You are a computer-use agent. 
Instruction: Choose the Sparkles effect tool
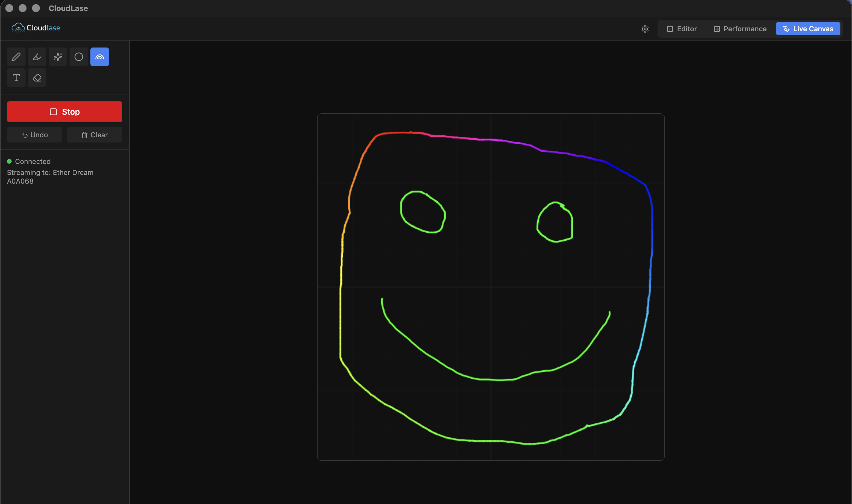(58, 57)
